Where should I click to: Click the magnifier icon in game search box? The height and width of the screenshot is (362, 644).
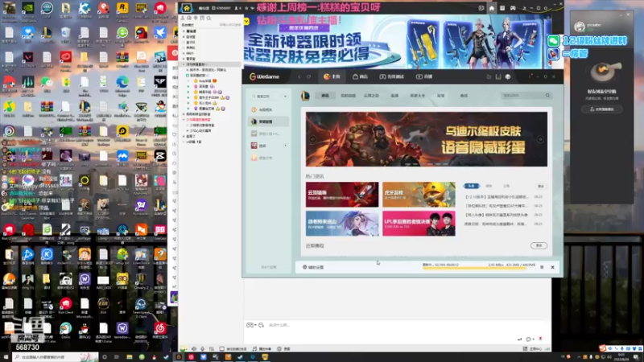(x=547, y=95)
